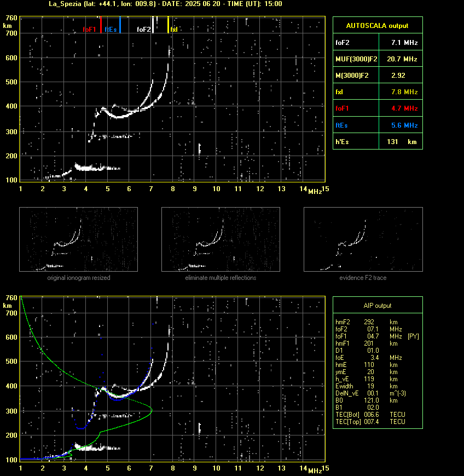Select the AIP foF1 04.7 MHz row
The width and height of the screenshot is (464, 476).
(377, 336)
